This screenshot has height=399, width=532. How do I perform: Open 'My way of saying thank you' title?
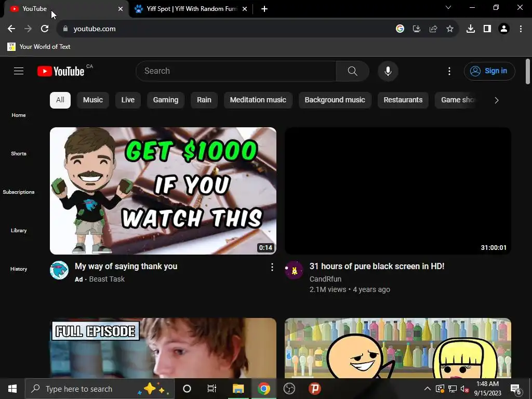(126, 267)
